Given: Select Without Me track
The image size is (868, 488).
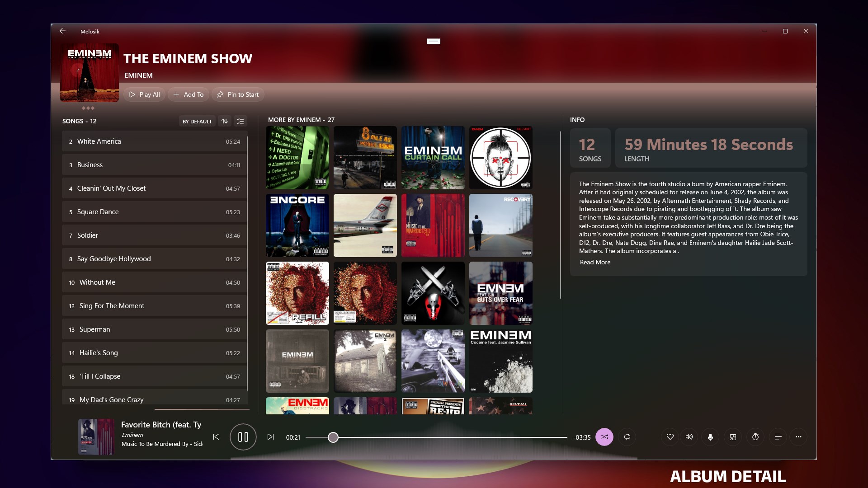Looking at the screenshot, I should pyautogui.click(x=155, y=282).
